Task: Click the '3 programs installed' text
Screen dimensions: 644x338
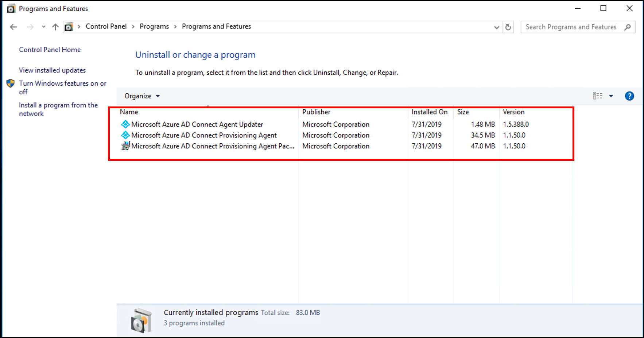Action: click(x=194, y=323)
